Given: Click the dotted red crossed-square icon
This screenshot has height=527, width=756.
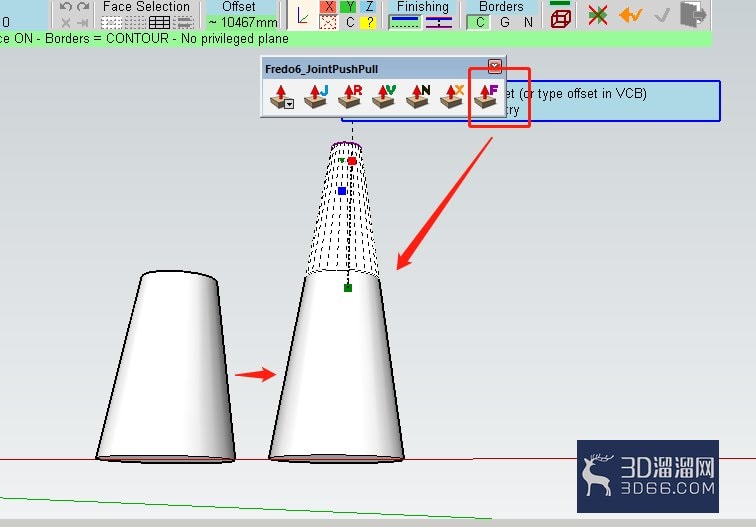Looking at the screenshot, I should [328, 22].
